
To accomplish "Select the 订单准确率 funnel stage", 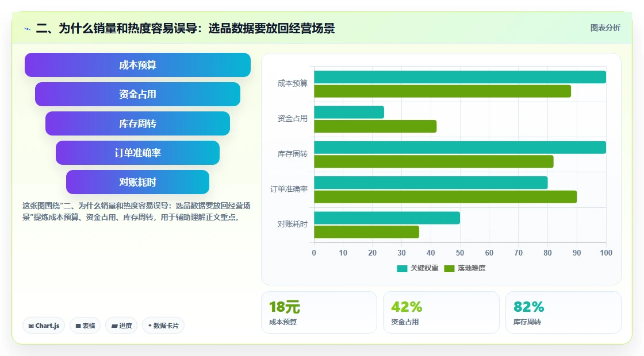I will point(137,153).
